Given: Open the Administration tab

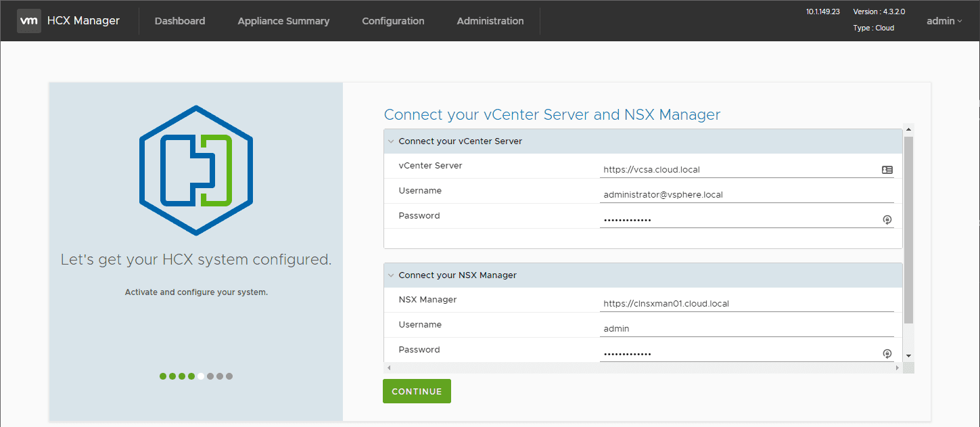Looking at the screenshot, I should coord(490,21).
